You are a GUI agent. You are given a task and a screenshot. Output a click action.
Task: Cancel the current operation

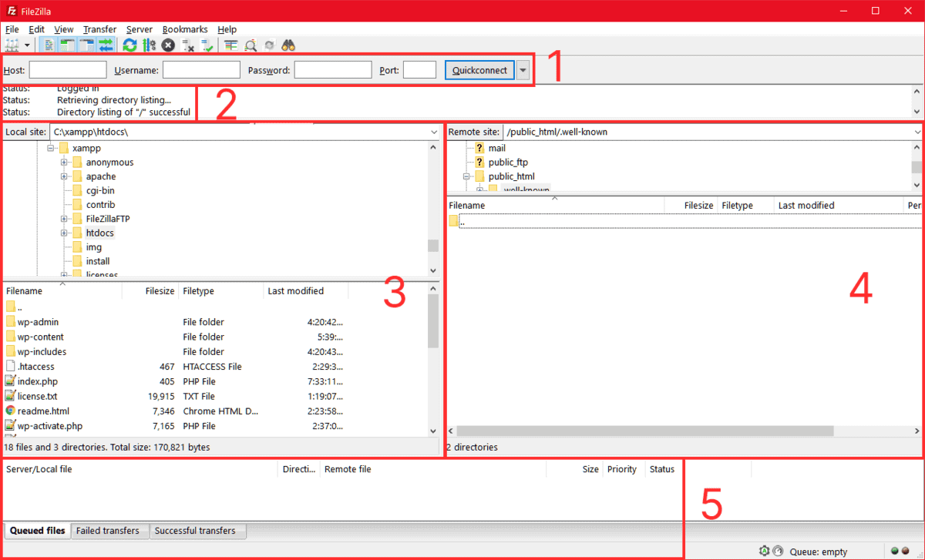(168, 44)
